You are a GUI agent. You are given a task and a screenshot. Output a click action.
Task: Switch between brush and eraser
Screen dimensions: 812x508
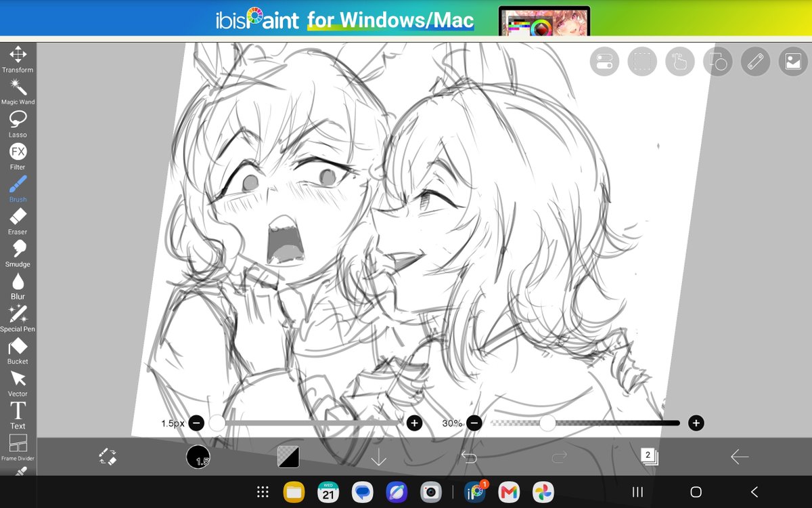[x=108, y=457]
